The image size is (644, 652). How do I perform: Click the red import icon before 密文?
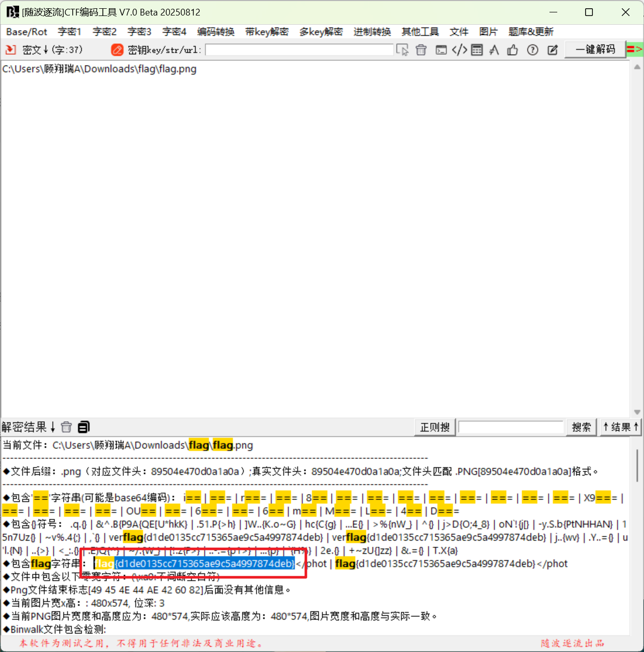coord(10,50)
